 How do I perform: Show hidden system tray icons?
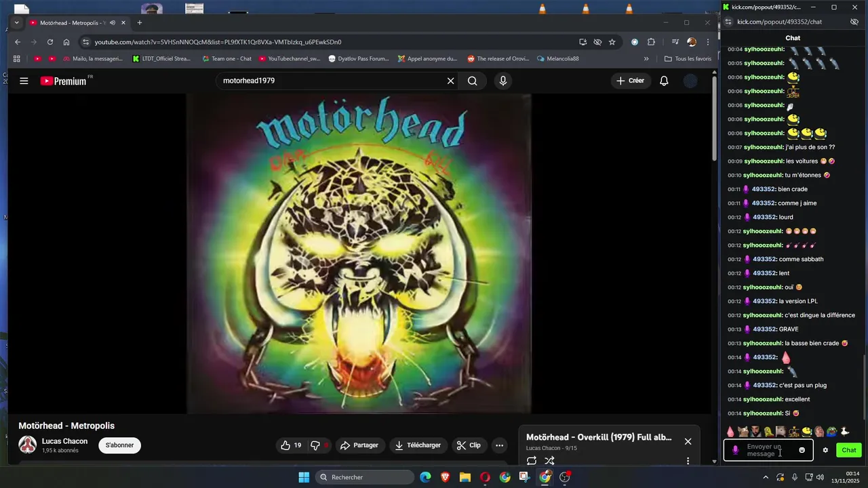coord(766,477)
